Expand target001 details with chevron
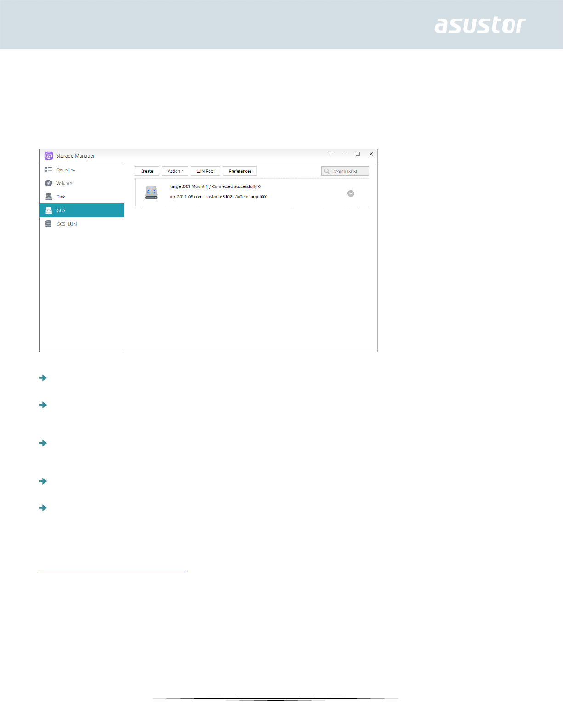The width and height of the screenshot is (563, 728). 351,193
